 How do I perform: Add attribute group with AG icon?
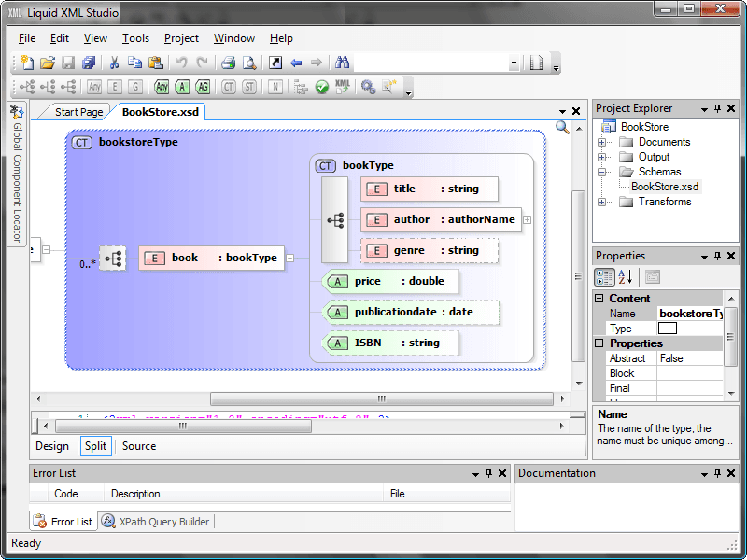tap(203, 87)
